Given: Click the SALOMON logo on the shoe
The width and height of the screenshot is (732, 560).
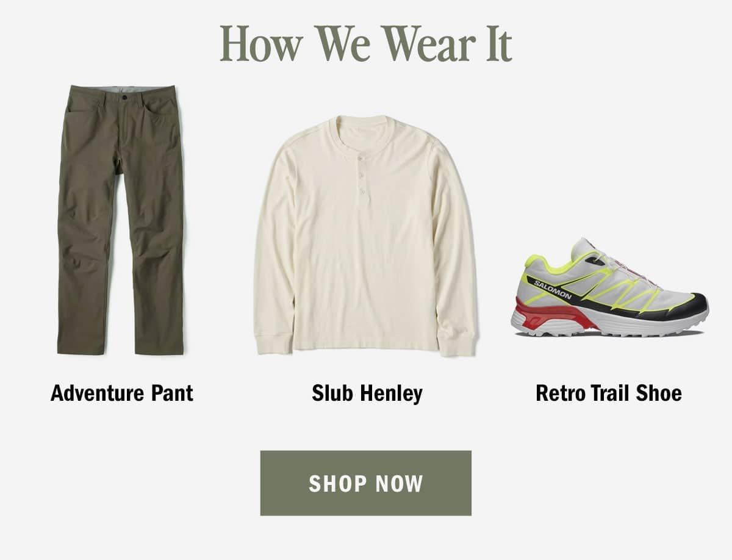Looking at the screenshot, I should click(x=553, y=289).
